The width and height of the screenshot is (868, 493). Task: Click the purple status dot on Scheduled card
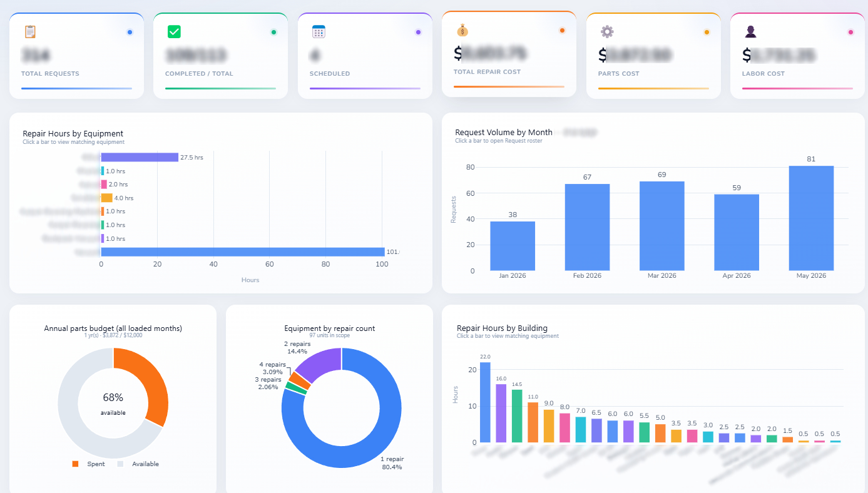point(418,32)
